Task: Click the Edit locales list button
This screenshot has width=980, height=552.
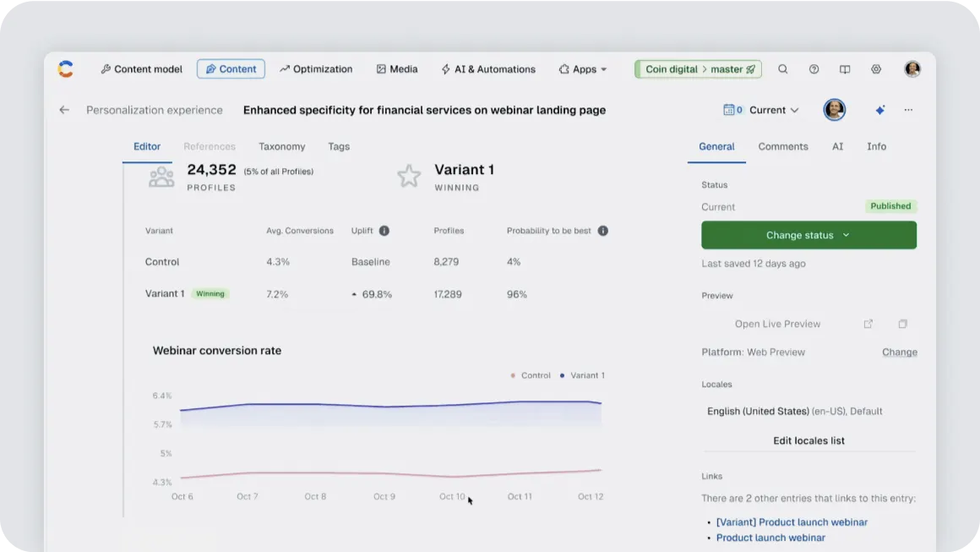Action: point(808,440)
